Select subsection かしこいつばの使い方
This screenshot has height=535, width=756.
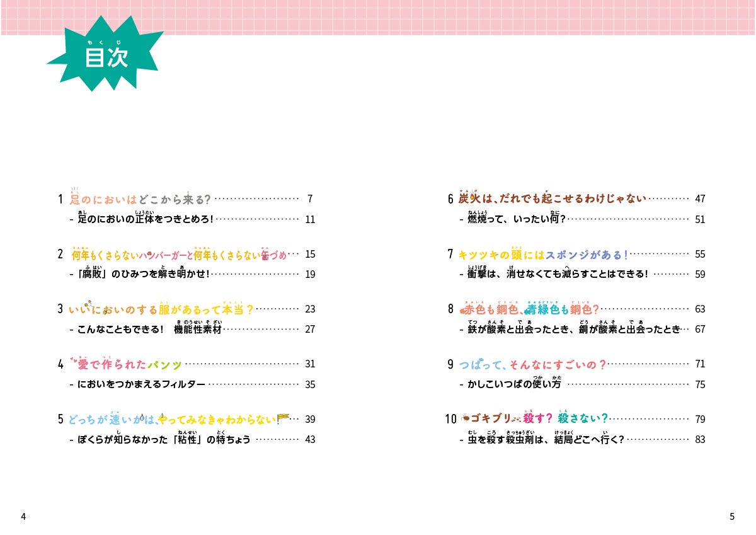point(514,384)
